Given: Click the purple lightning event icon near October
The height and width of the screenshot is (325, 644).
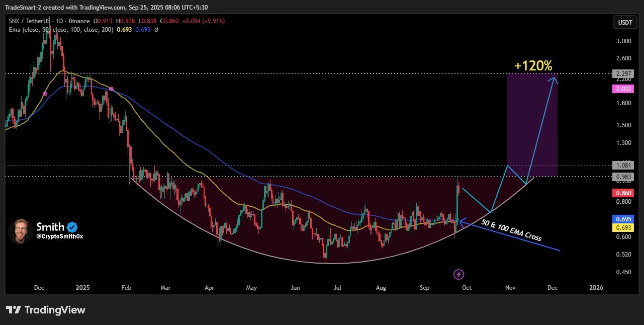Looking at the screenshot, I should tap(458, 274).
